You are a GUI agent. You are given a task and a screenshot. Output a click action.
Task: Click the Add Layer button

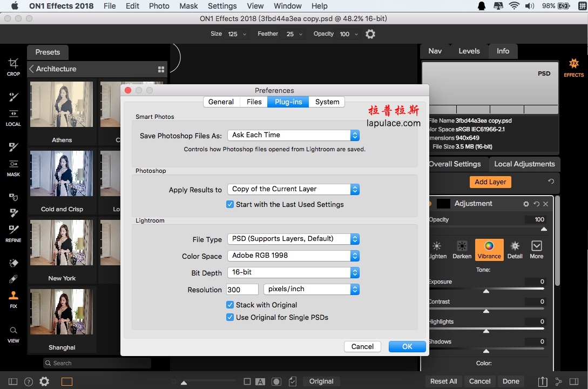[x=490, y=182]
